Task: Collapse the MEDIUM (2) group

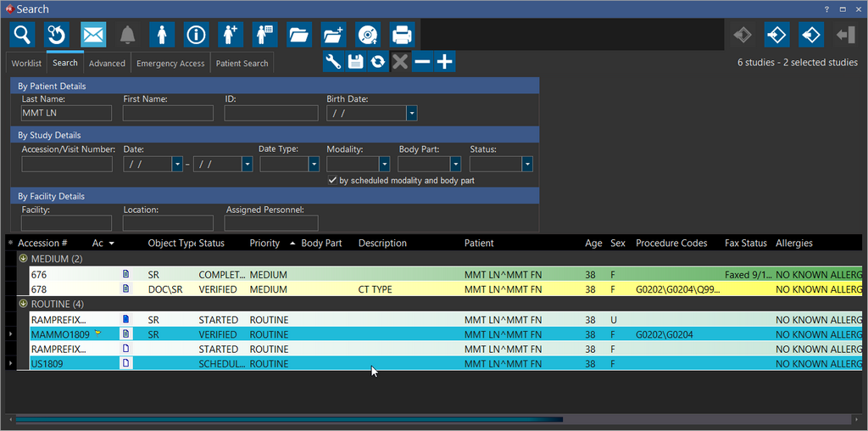Action: point(23,259)
